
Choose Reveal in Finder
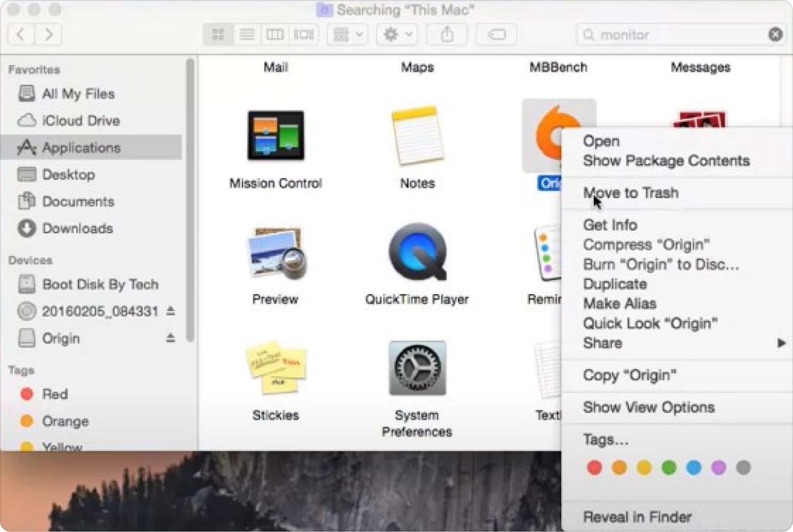click(x=637, y=517)
